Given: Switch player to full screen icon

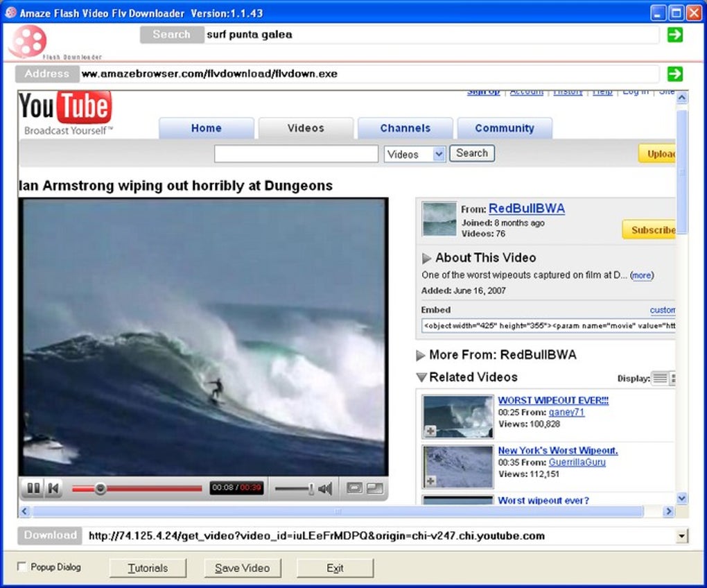Looking at the screenshot, I should tap(375, 488).
